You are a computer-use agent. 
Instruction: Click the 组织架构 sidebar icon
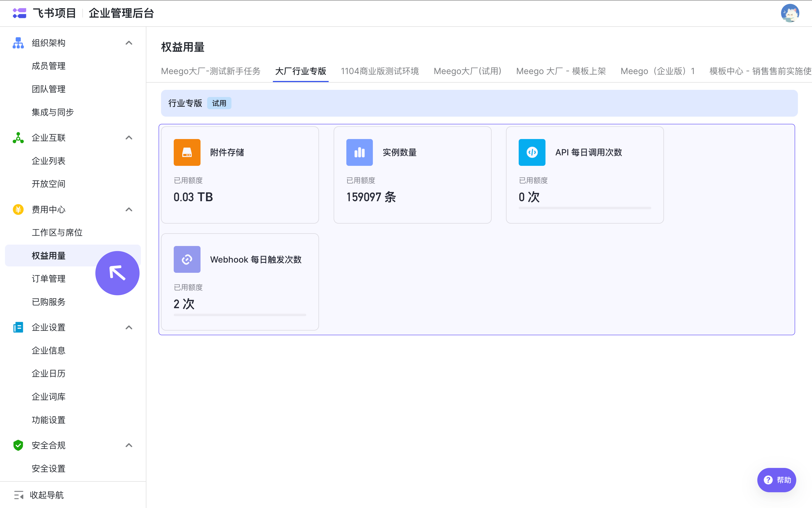(18, 43)
